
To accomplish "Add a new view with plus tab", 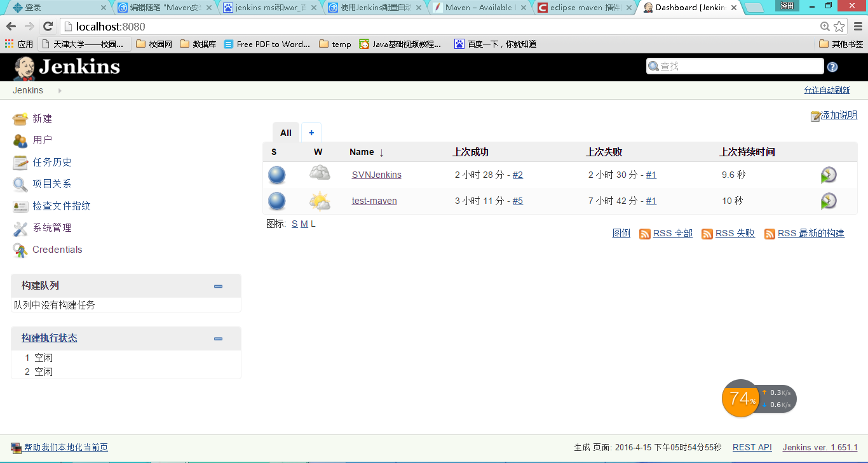I will coord(311,133).
